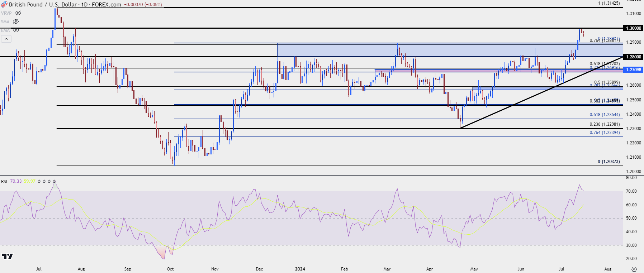This screenshot has height=273, width=644.
Task: Click RSI axis value 70.00
Action: [x=631, y=191]
